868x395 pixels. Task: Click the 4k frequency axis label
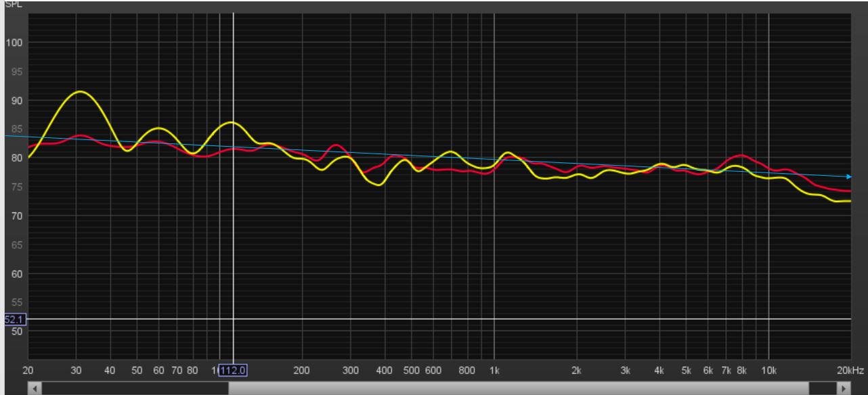659,370
